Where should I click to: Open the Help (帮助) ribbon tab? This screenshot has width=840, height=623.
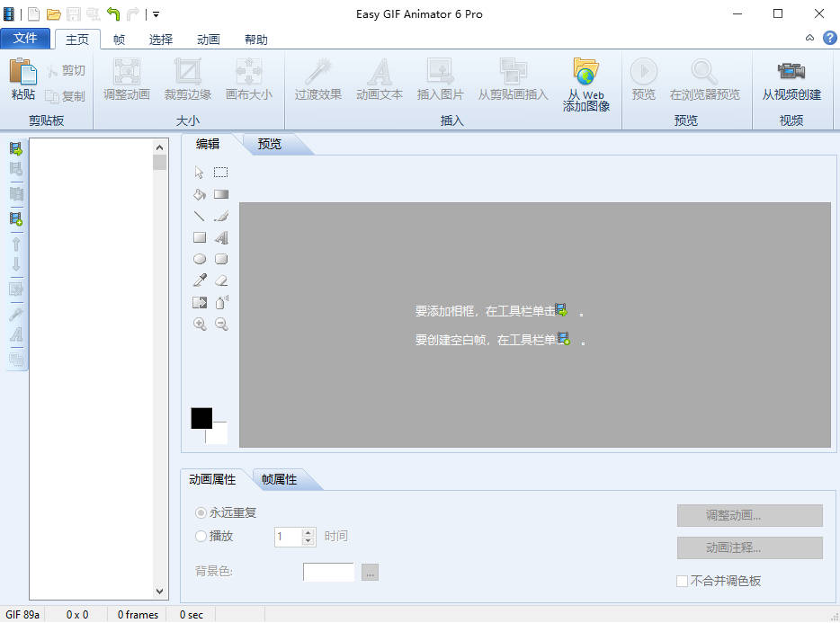coord(256,40)
